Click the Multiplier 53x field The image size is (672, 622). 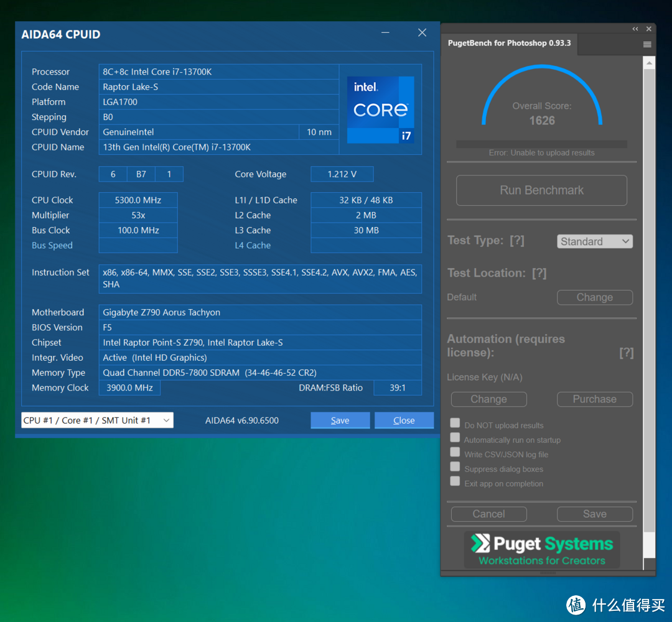138,215
